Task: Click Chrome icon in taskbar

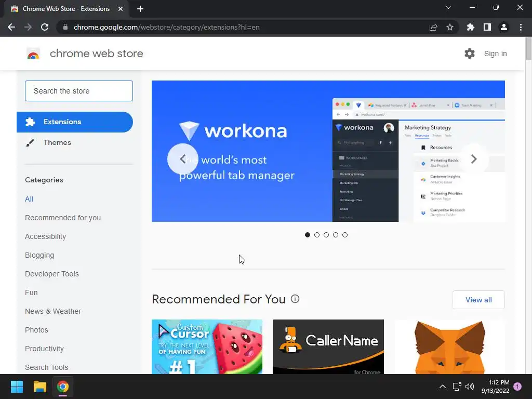Action: coord(63,387)
